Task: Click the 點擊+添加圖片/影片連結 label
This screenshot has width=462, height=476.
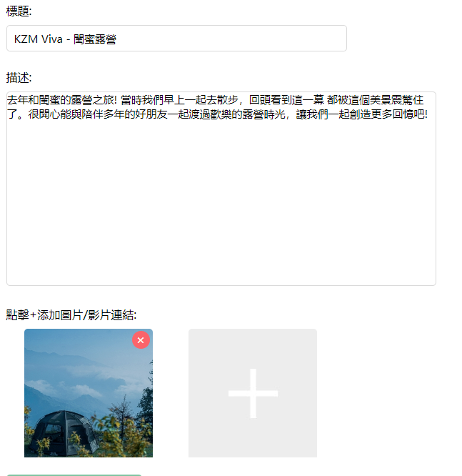Action: [71, 314]
